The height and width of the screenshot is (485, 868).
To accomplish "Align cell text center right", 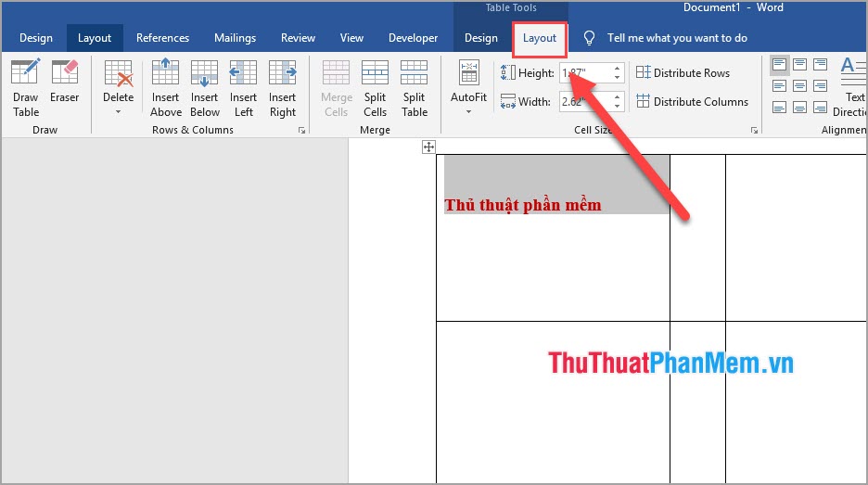I will click(x=821, y=86).
